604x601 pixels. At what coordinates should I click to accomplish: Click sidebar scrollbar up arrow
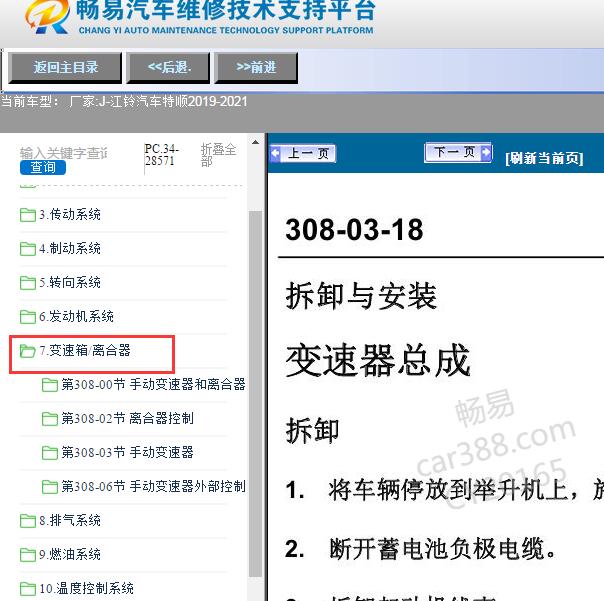pyautogui.click(x=255, y=142)
